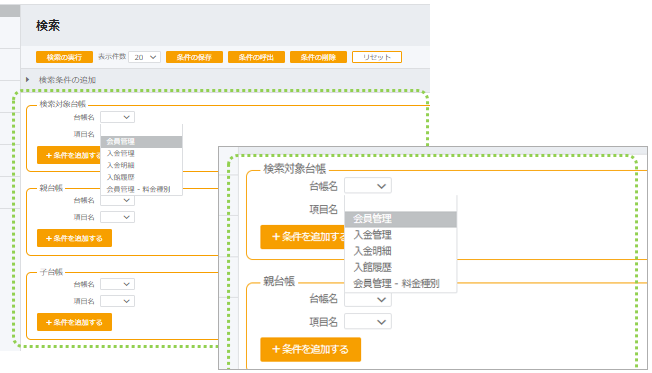Open 項目名 dropdown in enlarged 親台帳 section

pyautogui.click(x=368, y=322)
